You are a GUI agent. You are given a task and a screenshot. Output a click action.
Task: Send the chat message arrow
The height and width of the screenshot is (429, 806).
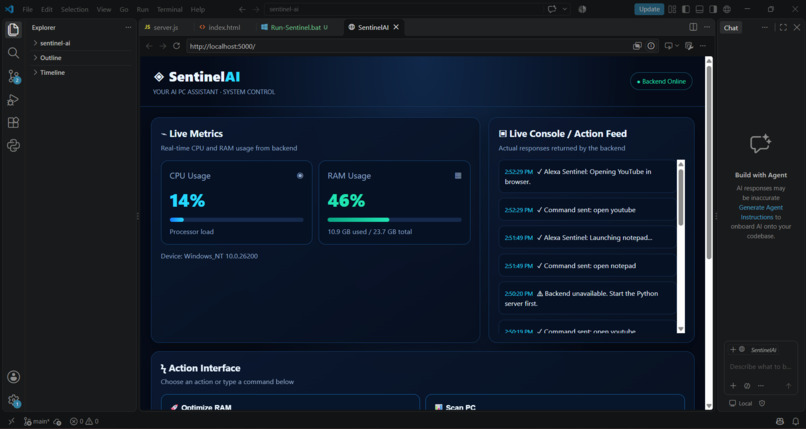click(788, 386)
